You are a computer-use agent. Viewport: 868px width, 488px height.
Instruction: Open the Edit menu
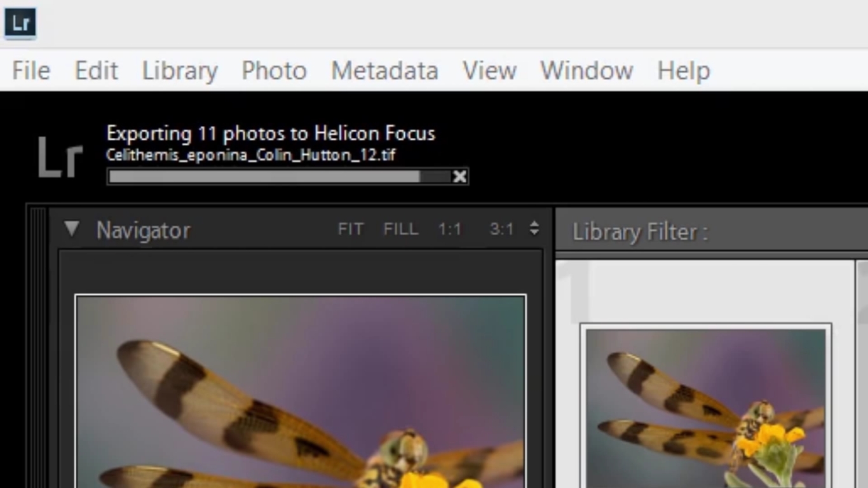click(x=96, y=71)
